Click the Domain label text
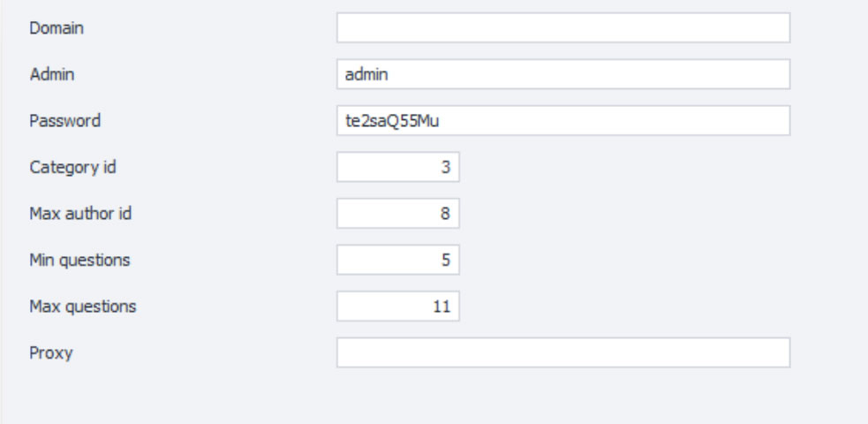 [51, 28]
